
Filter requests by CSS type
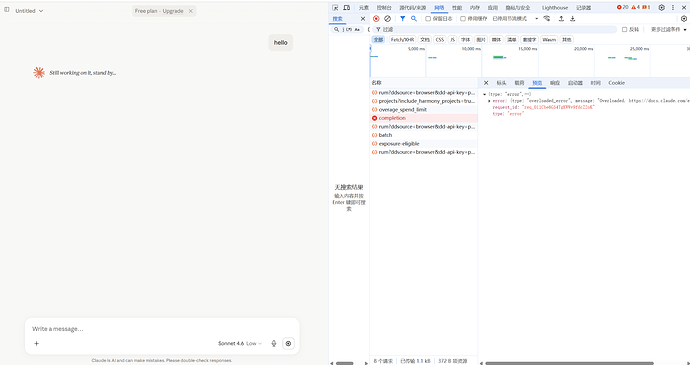point(440,40)
